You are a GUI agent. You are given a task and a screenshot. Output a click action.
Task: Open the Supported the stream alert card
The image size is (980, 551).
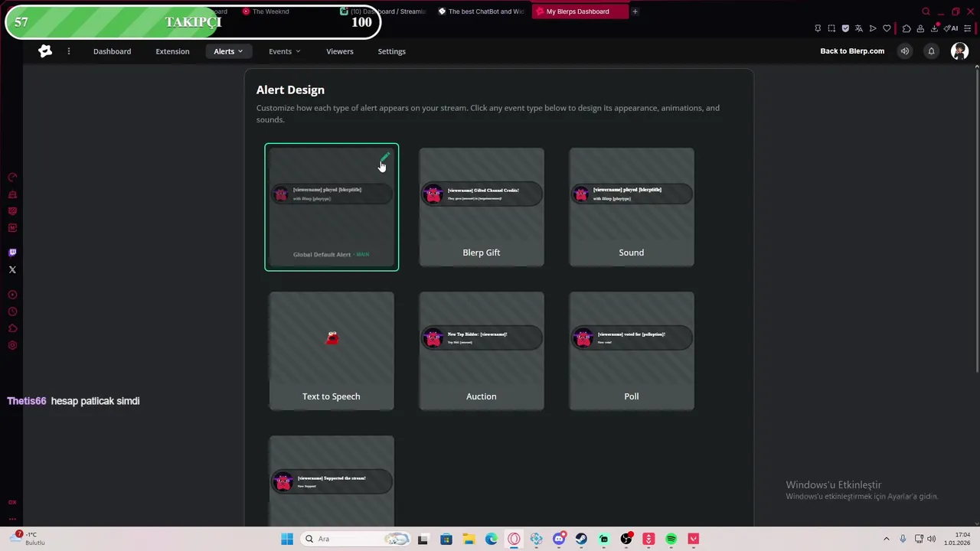point(332,481)
